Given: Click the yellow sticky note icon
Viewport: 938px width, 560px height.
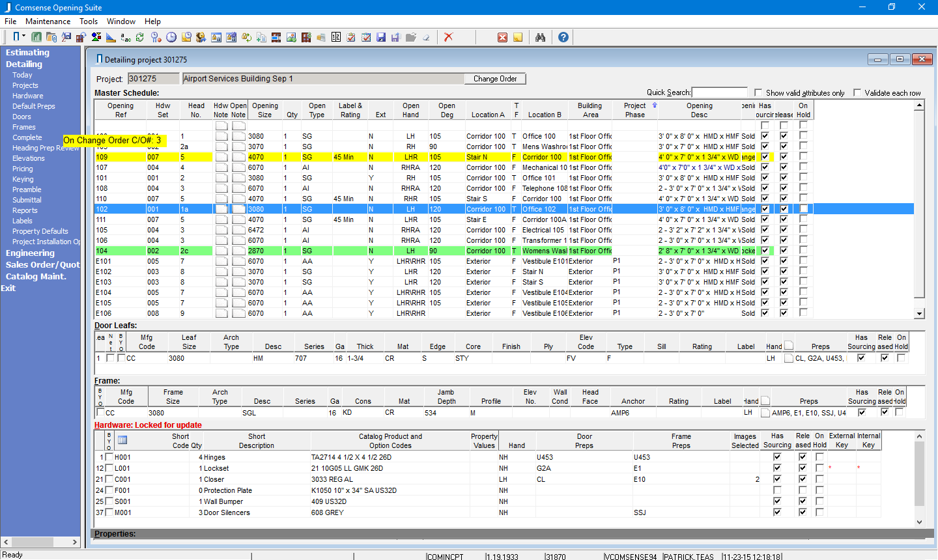Looking at the screenshot, I should [518, 37].
